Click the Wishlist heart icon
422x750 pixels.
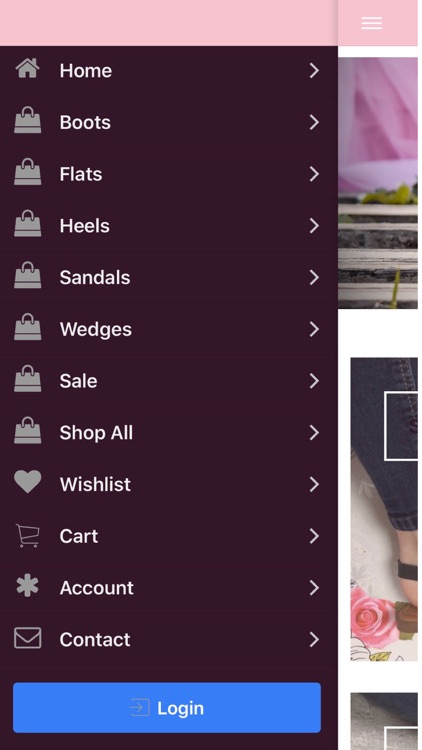(28, 482)
